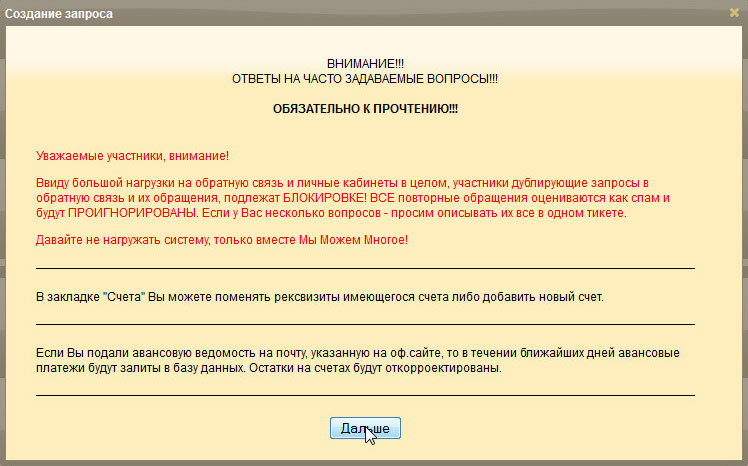Click the paragraph starting "Если Вы подали авансовую ведомость"
The width and height of the screenshot is (748, 466).
[x=358, y=361]
